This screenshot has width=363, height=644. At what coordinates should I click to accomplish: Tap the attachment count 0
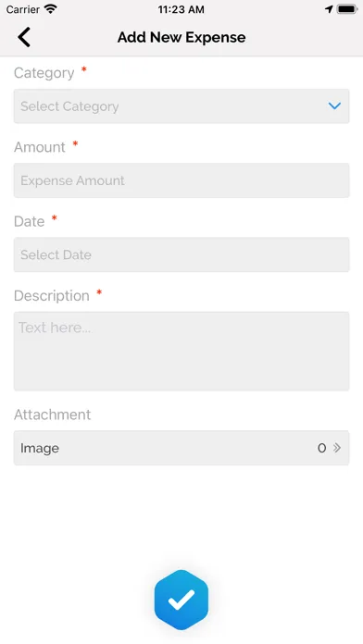[322, 448]
